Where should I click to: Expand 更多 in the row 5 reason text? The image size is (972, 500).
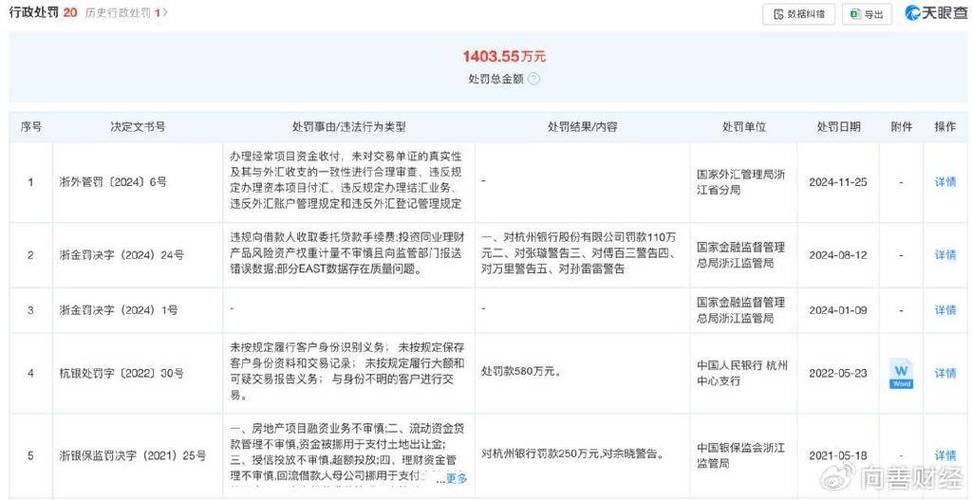pos(456,478)
